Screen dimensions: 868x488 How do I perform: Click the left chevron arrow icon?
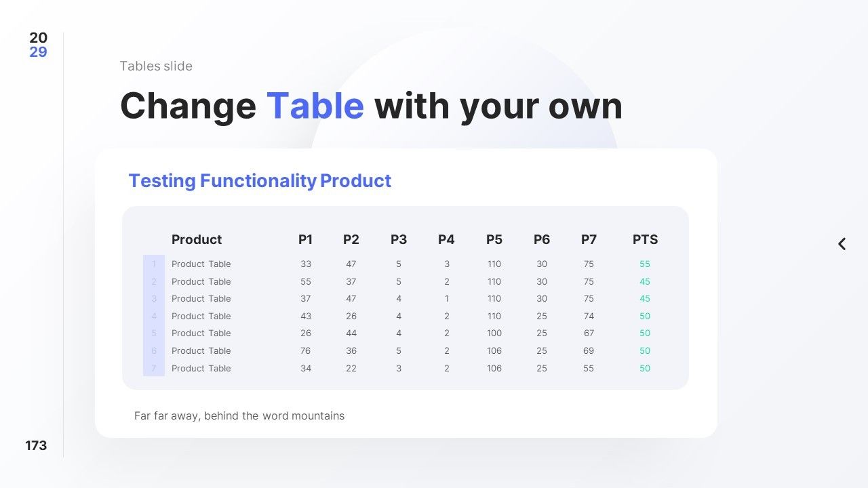842,244
